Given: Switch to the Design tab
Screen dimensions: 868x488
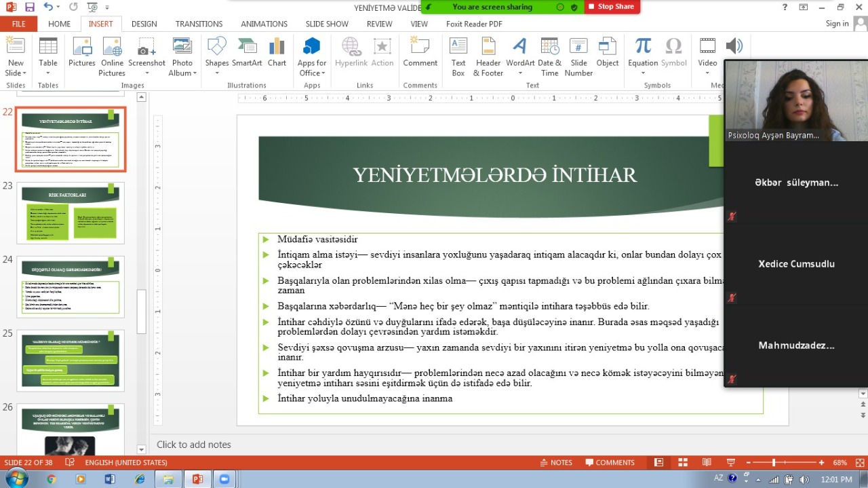Looking at the screenshot, I should [144, 24].
